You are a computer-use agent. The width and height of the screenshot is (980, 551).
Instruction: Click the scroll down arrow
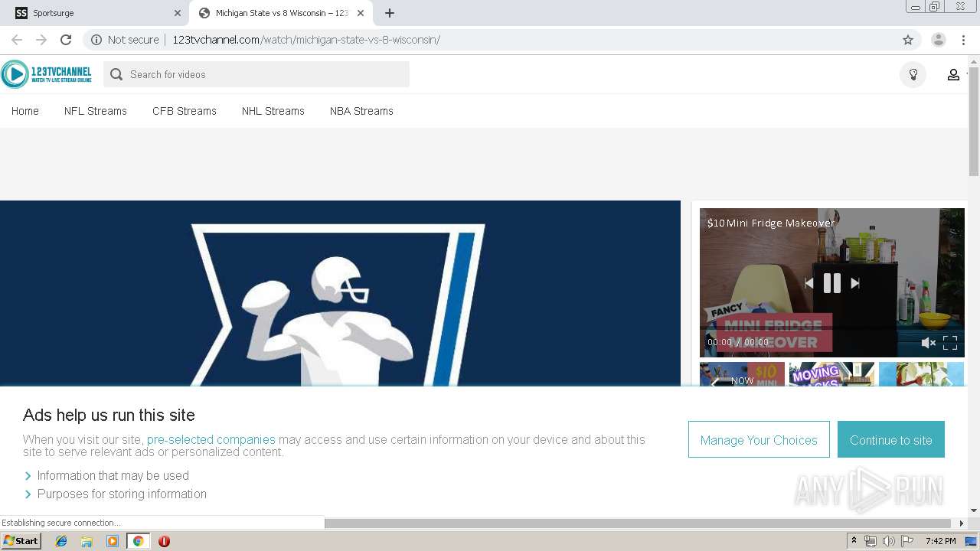(x=974, y=510)
